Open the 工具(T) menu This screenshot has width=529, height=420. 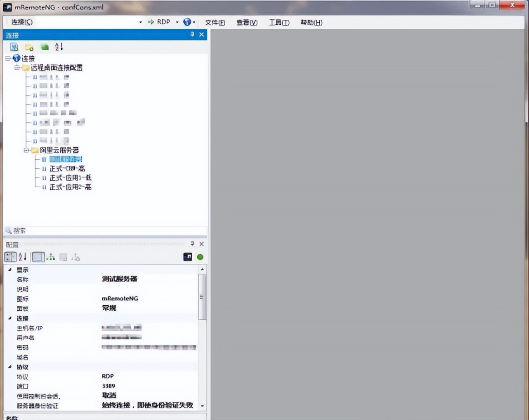tap(279, 22)
